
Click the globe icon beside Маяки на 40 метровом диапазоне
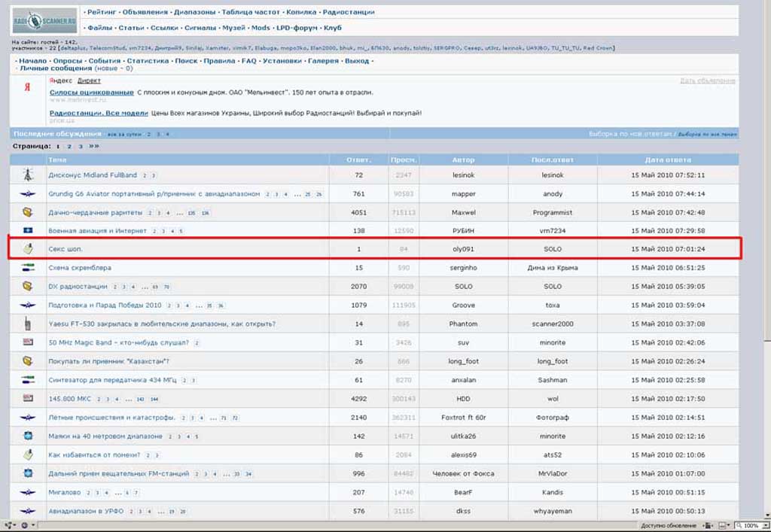(28, 436)
